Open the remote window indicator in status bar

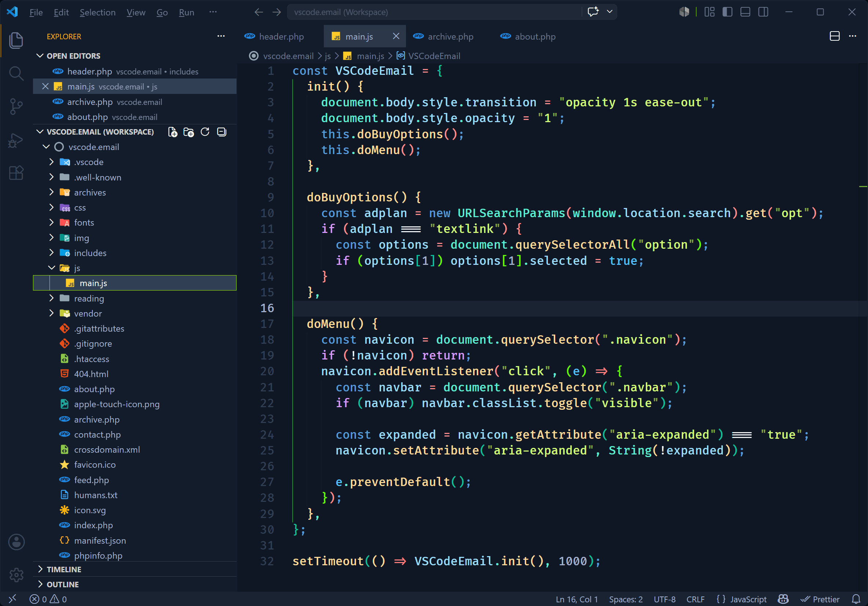(12, 598)
